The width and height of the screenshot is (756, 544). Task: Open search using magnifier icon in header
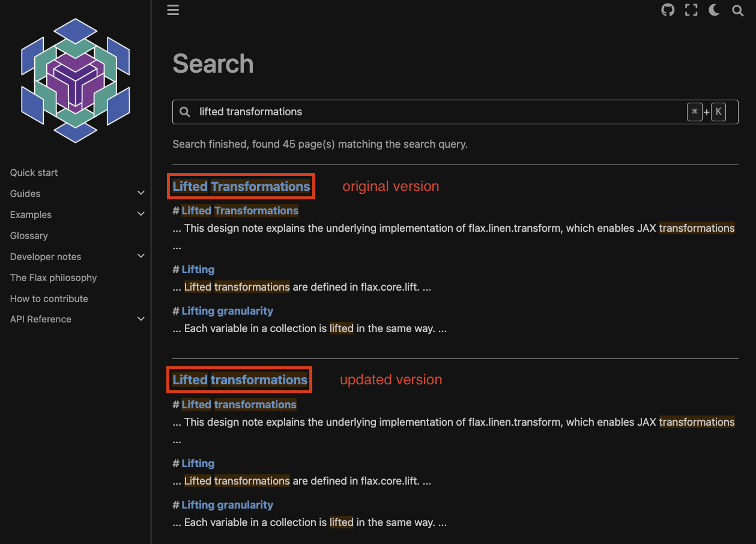[737, 10]
